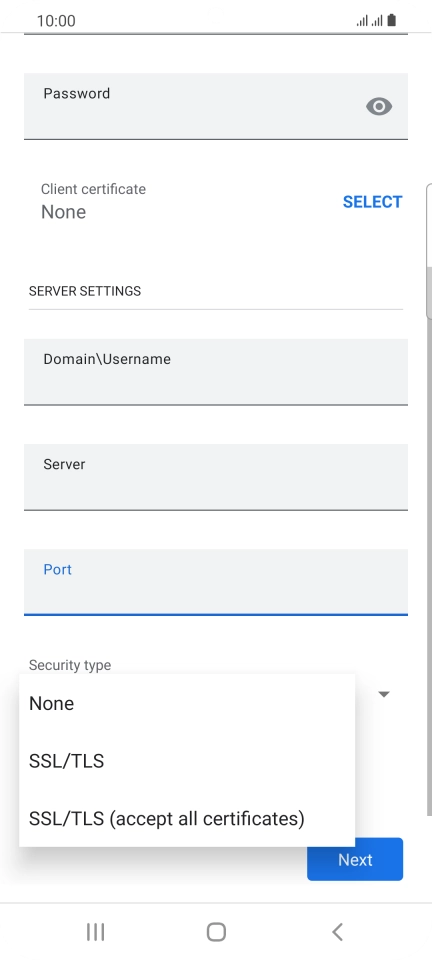
Task: Tap the 10:00 clock in the status bar
Action: coord(56,21)
